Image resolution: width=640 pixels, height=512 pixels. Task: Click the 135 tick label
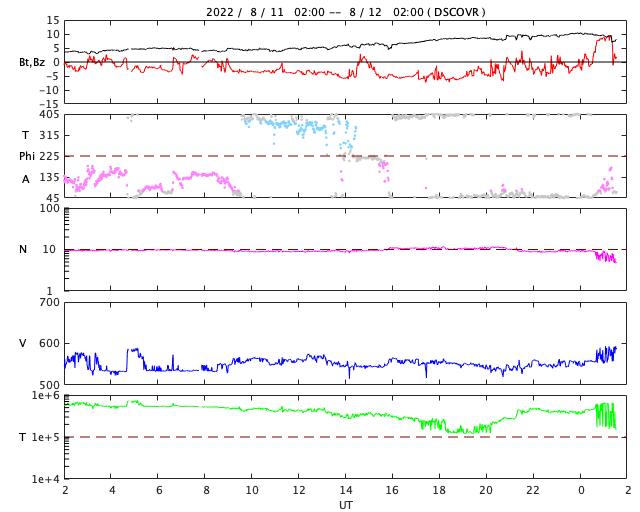pos(49,177)
